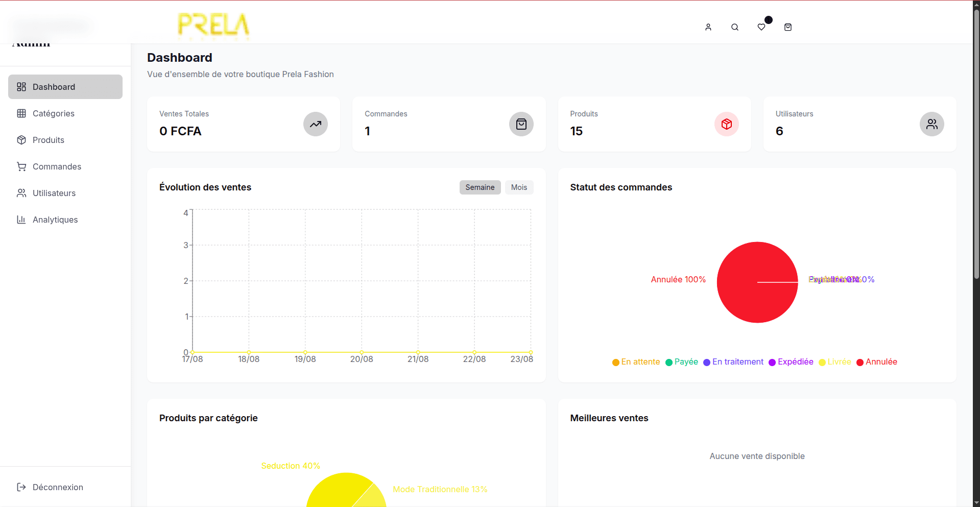Click the PRELA logo
This screenshot has width=980, height=507.
pyautogui.click(x=213, y=26)
